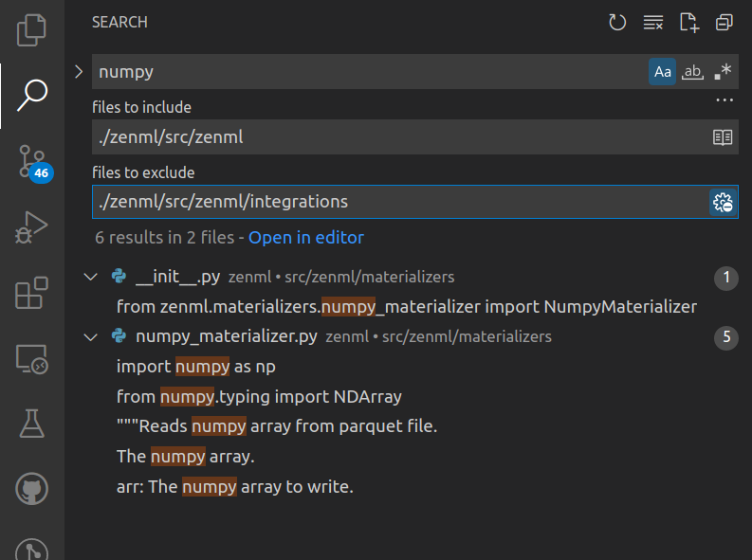Open the Extensions view
The height and width of the screenshot is (560, 752).
pyautogui.click(x=31, y=292)
